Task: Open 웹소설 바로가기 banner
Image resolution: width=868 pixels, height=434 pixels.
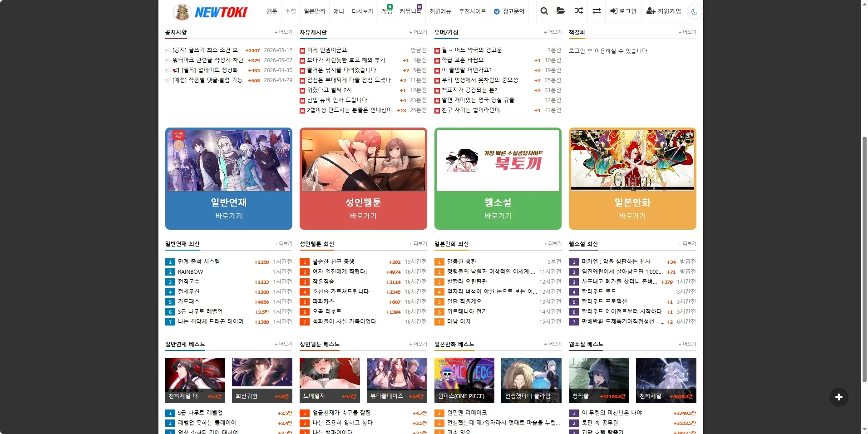Action: pyautogui.click(x=498, y=178)
